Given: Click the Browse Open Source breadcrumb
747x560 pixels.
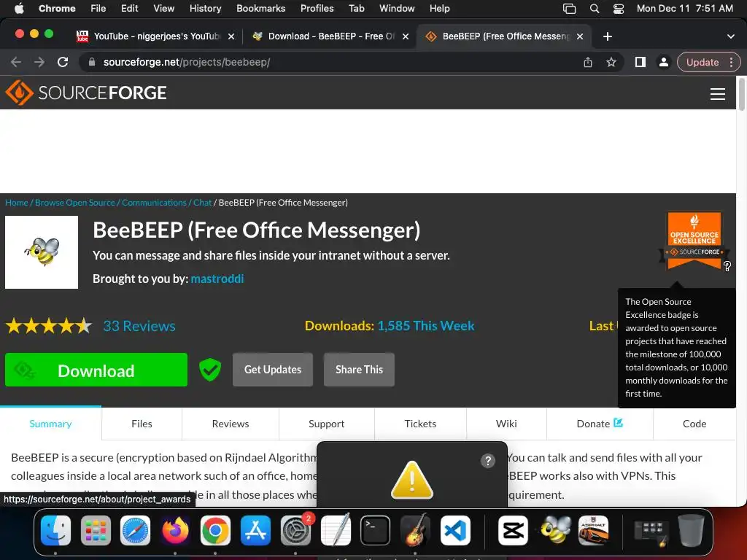Looking at the screenshot, I should click(x=75, y=203).
